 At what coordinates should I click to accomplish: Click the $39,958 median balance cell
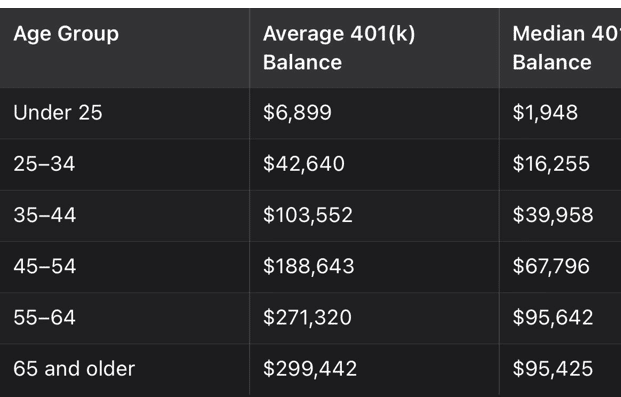553,215
